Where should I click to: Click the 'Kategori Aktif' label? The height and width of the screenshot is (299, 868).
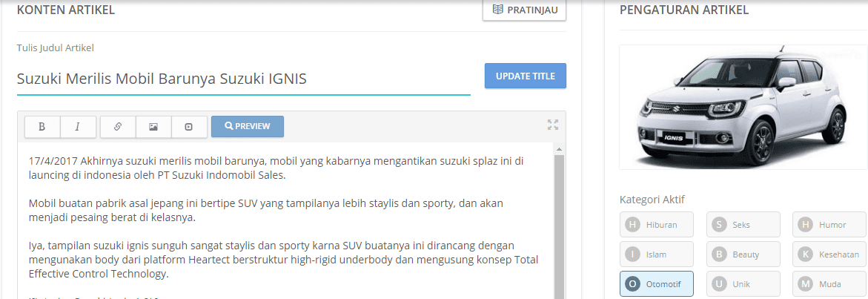652,200
